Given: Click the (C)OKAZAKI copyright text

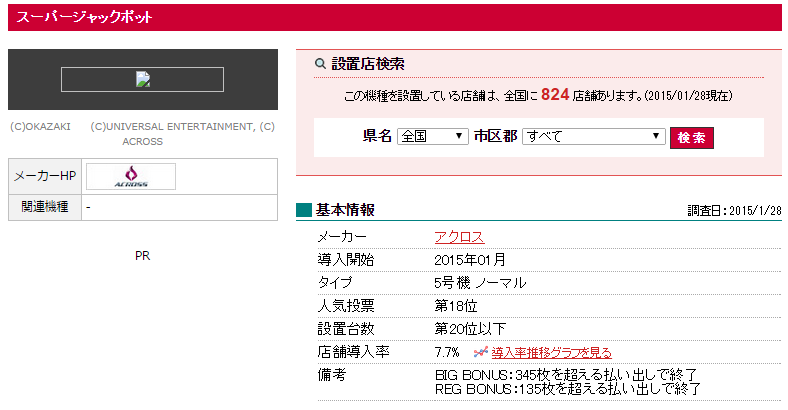Looking at the screenshot, I should point(40,127).
